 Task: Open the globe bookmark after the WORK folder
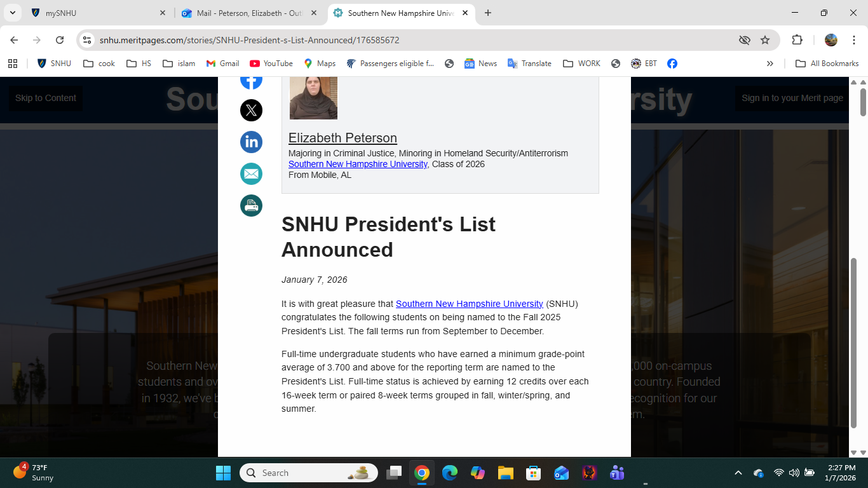[615, 64]
